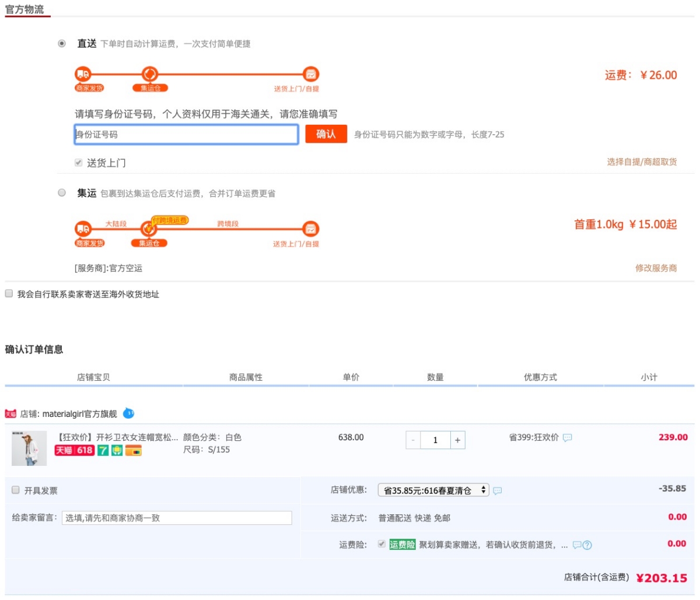Increase item quantity with the plus button
This screenshot has height=600, width=700.
[x=457, y=440]
